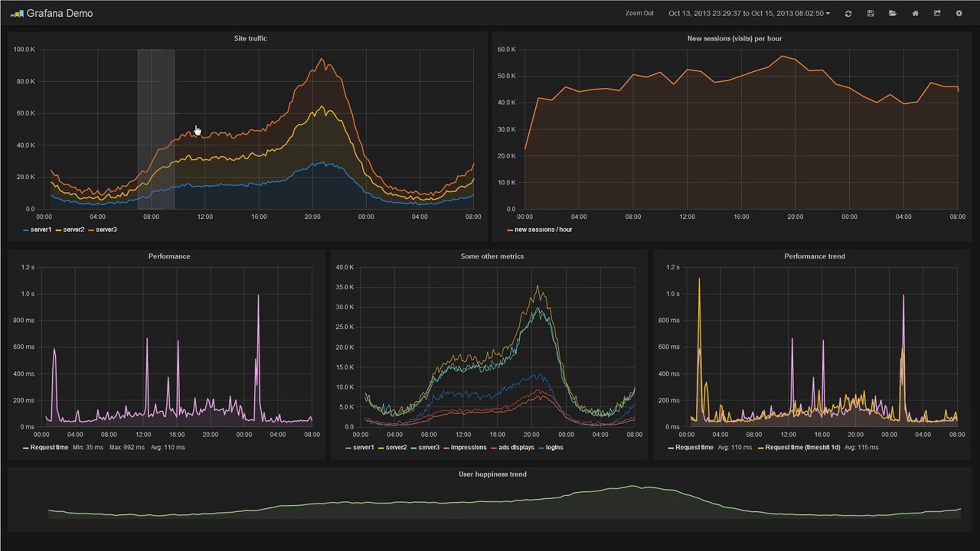Click the share dashboard icon
Viewport: 980px width, 551px height.
(x=937, y=13)
